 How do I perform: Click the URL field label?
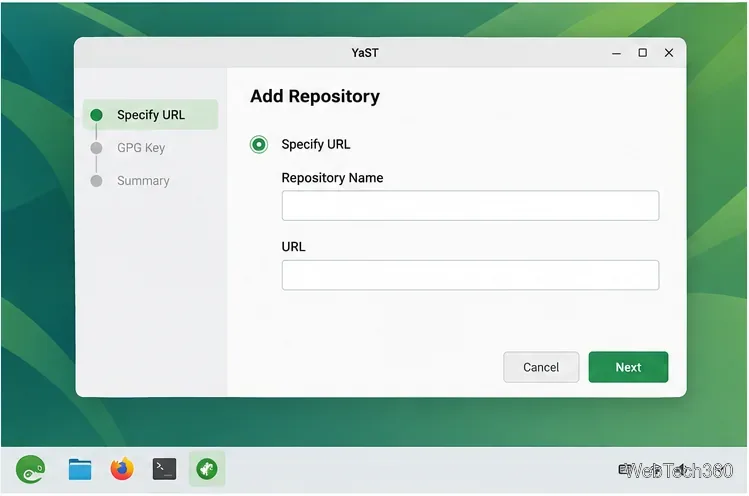pos(293,247)
